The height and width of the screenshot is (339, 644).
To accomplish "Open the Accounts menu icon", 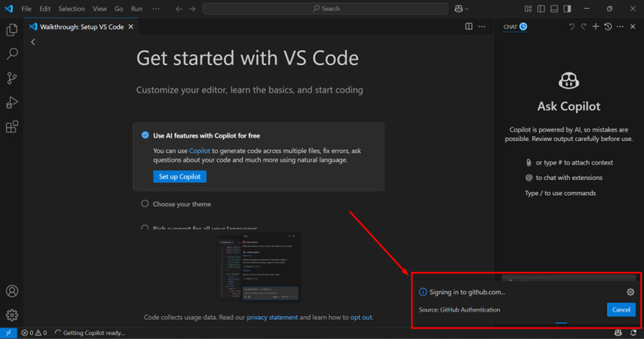I will 12,291.
